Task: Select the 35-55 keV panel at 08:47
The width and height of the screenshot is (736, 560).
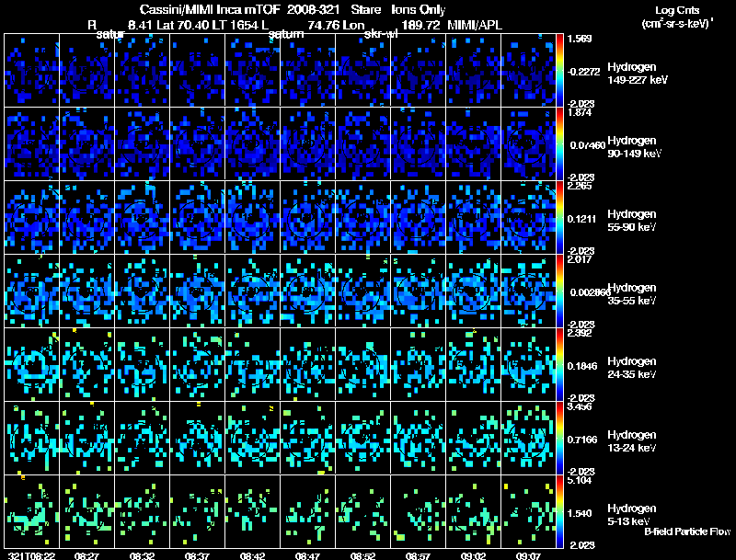Action: point(308,291)
